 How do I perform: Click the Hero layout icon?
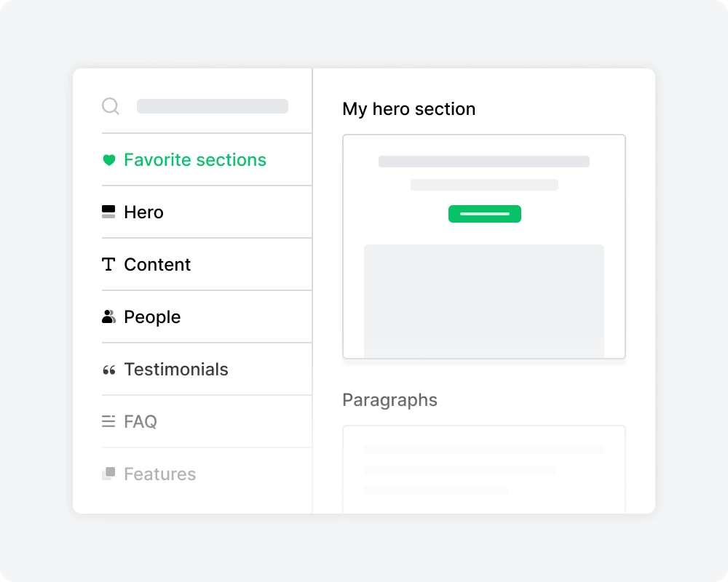coord(108,212)
